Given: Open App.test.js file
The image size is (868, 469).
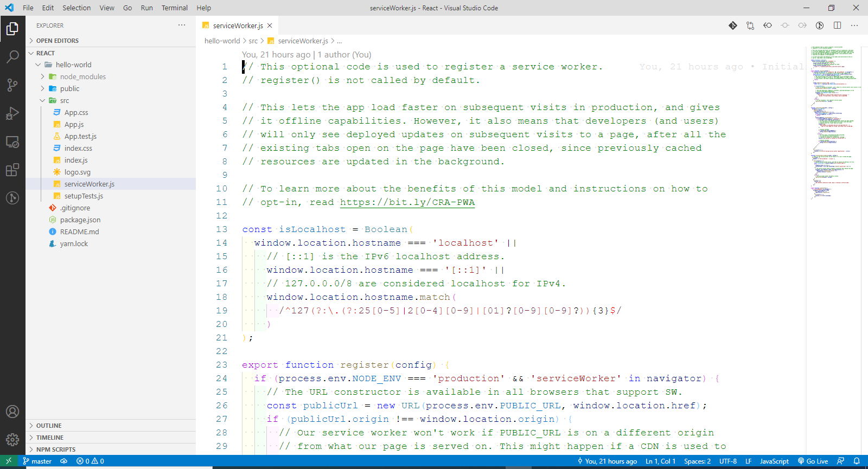Looking at the screenshot, I should tap(111, 136).
